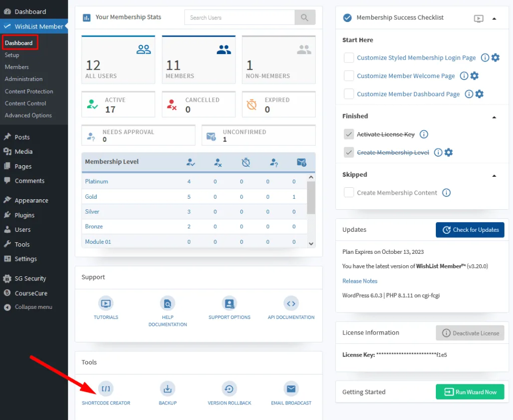Click the Check for Updates button
513x420 pixels.
470,230
